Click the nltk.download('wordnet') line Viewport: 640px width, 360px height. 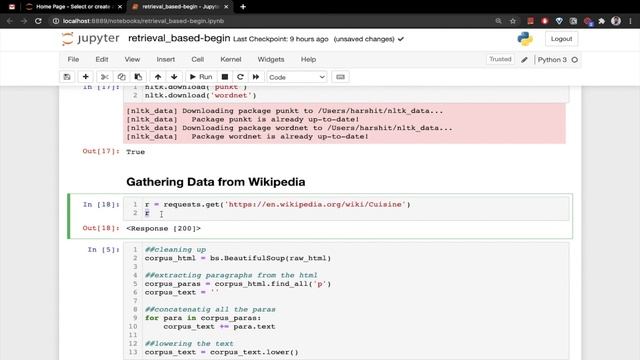(200, 96)
